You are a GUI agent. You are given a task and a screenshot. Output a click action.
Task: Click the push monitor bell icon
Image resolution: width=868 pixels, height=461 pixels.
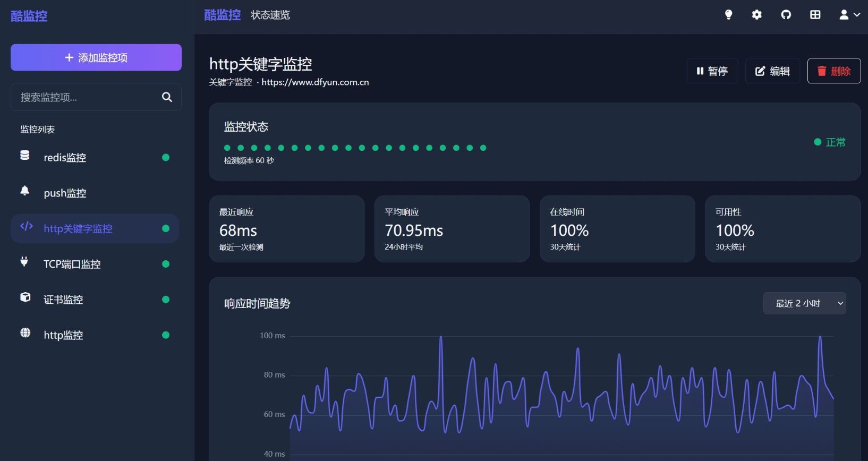pyautogui.click(x=25, y=191)
